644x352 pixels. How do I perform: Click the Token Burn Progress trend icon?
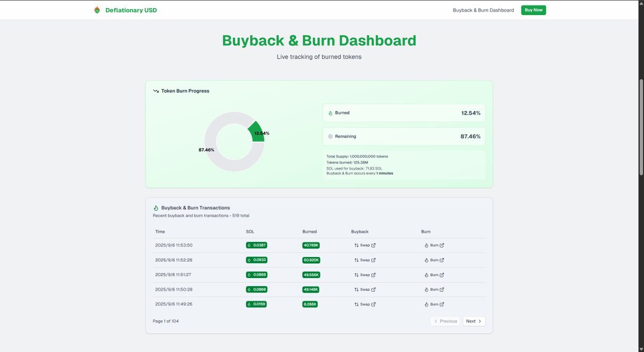pos(156,91)
